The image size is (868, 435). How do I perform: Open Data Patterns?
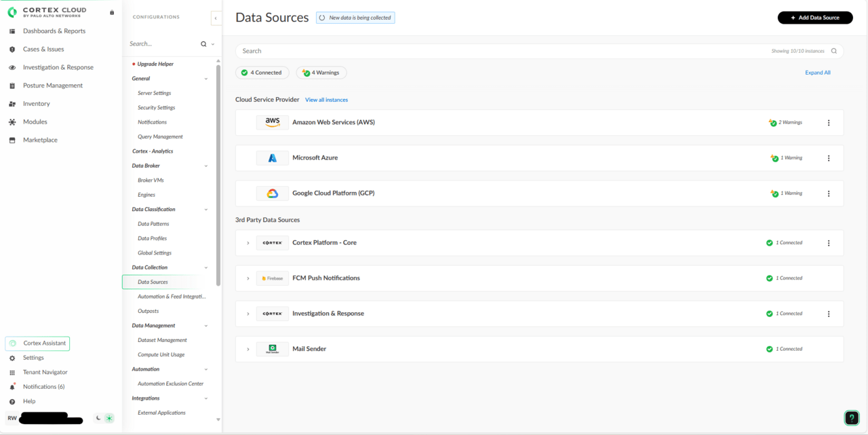[x=153, y=224]
